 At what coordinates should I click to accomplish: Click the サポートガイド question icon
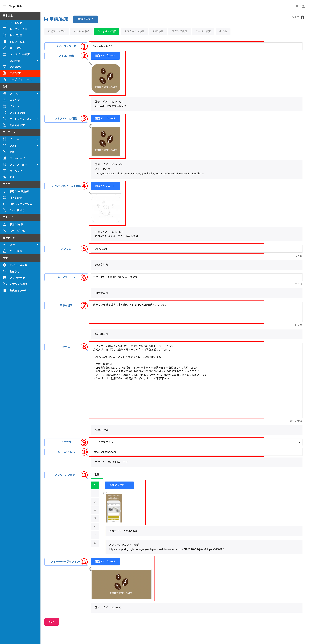[x=4, y=265]
